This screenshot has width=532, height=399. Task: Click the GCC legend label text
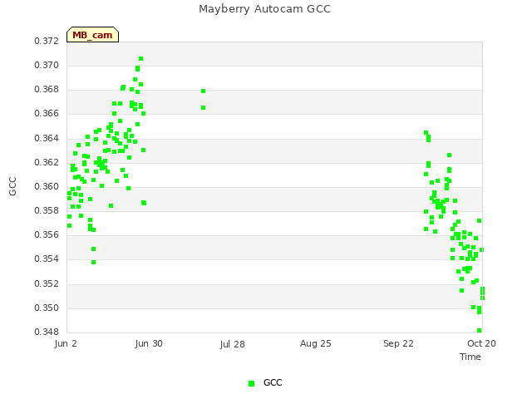coord(273,382)
